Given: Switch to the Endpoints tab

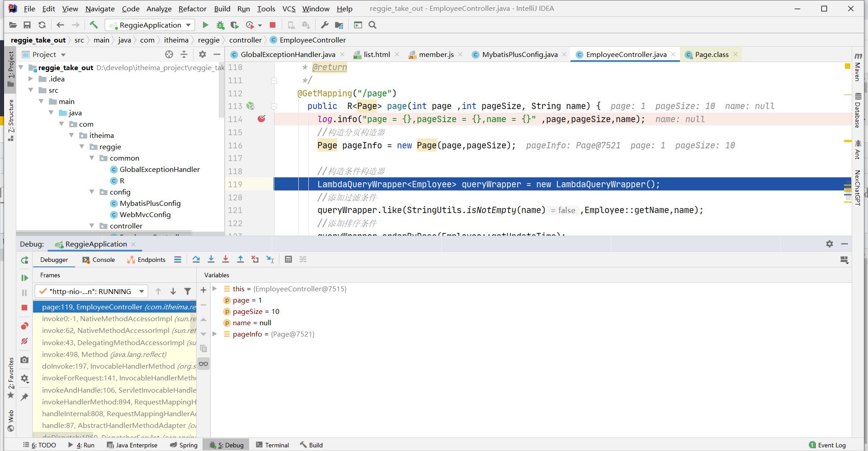Looking at the screenshot, I should coord(146,260).
